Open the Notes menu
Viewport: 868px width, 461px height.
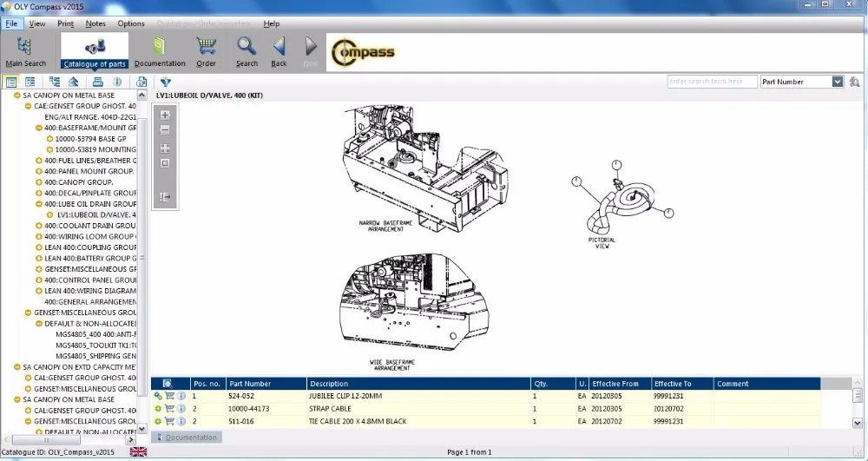click(x=95, y=23)
